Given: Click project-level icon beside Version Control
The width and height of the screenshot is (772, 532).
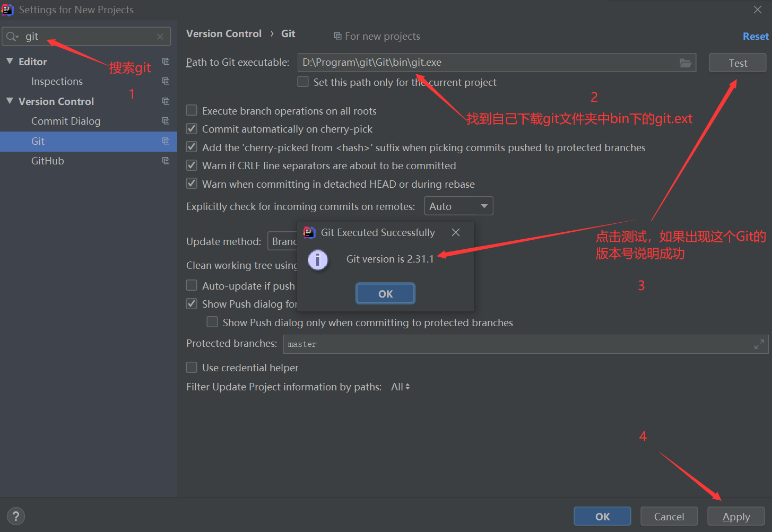Looking at the screenshot, I should tap(166, 101).
